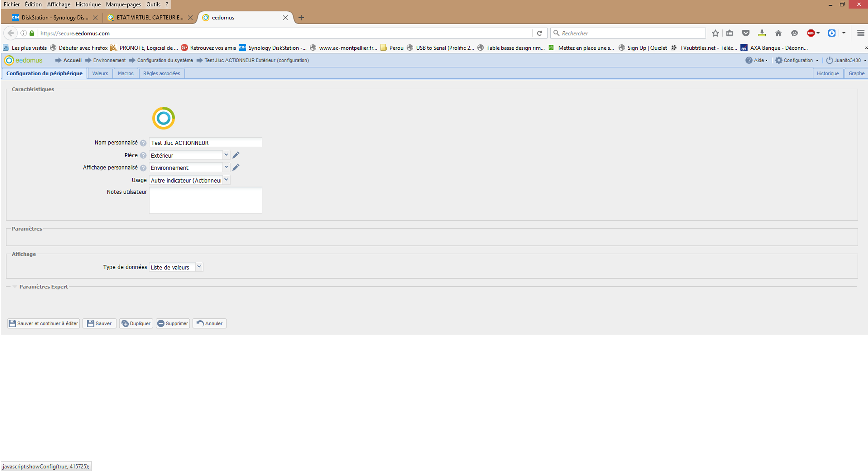The height and width of the screenshot is (471, 868).
Task: Click the Rechercher search box
Action: 628,33
